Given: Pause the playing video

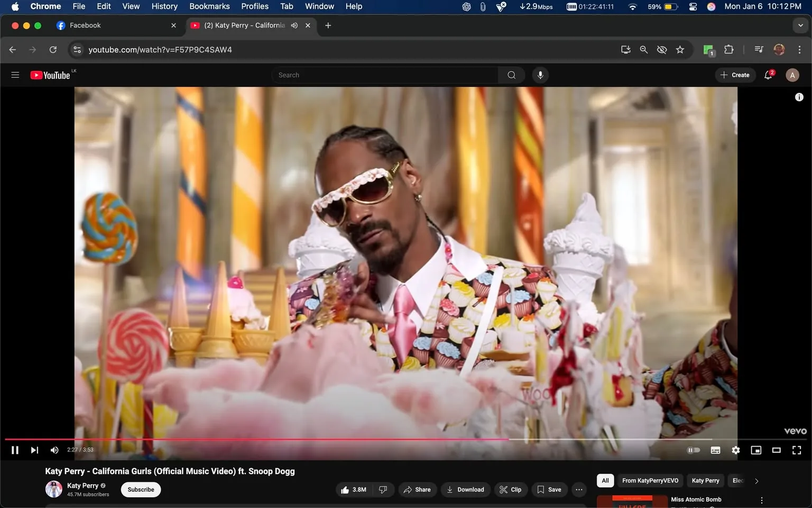Looking at the screenshot, I should [14, 450].
